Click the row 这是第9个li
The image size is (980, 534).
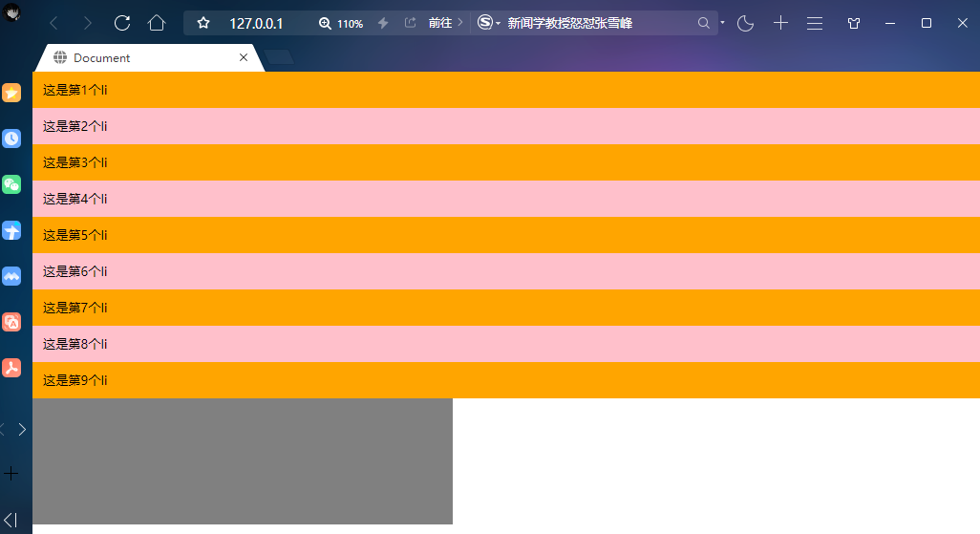click(x=506, y=380)
